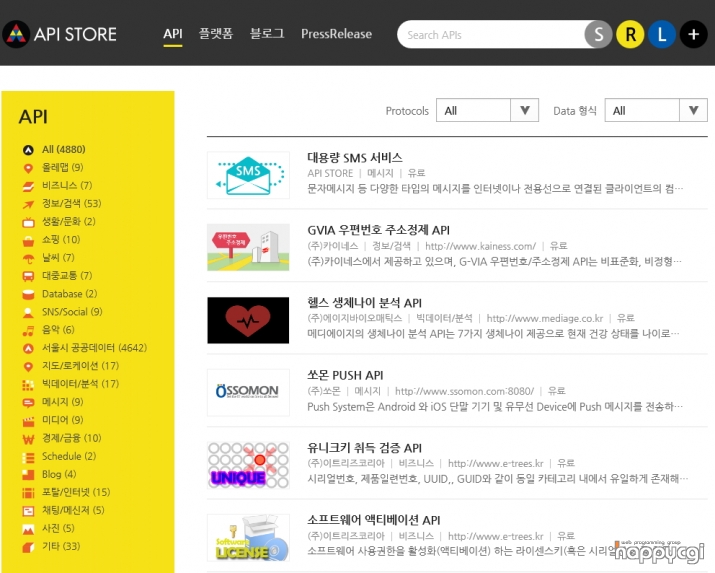The height and width of the screenshot is (573, 715).
Task: Click the GVIA 주소정제 building thumbnail
Action: point(248,248)
